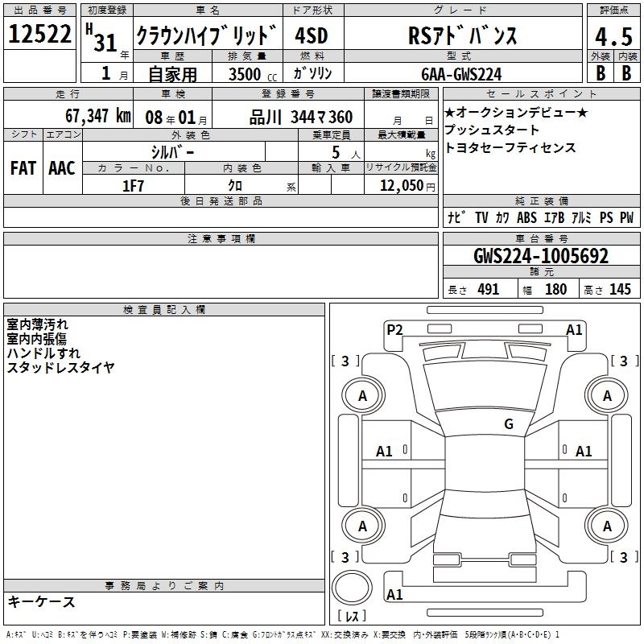Click the A1 mark on right door
The width and height of the screenshot is (644, 644).
coord(583,452)
